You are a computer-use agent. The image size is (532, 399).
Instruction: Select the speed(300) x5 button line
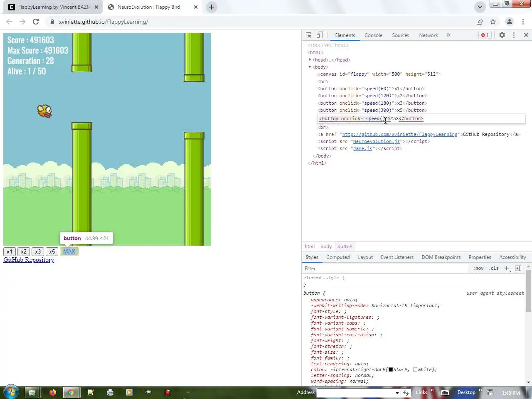coord(372,110)
